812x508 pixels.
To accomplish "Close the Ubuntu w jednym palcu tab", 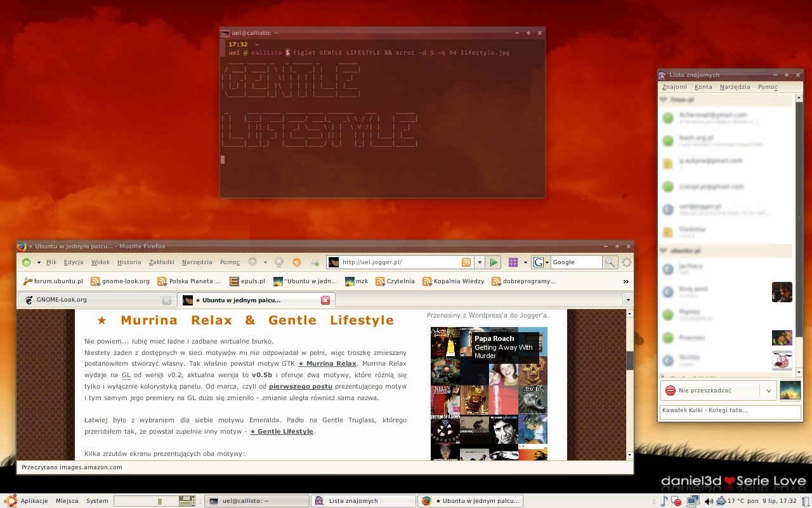I will click(325, 300).
